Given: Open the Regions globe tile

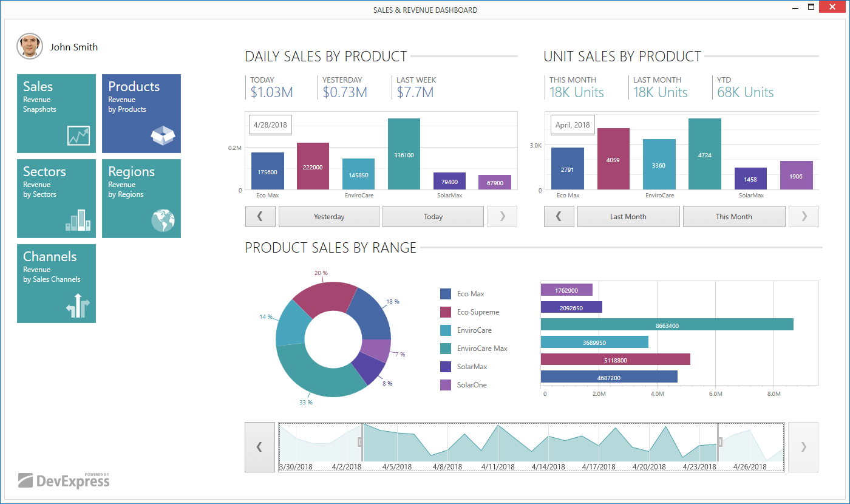Looking at the screenshot, I should tap(141, 199).
